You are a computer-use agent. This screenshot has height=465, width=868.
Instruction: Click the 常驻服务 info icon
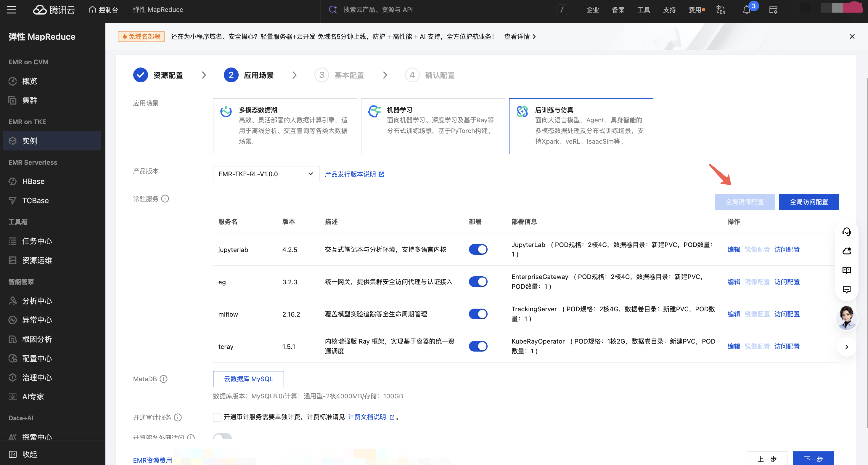click(x=165, y=199)
